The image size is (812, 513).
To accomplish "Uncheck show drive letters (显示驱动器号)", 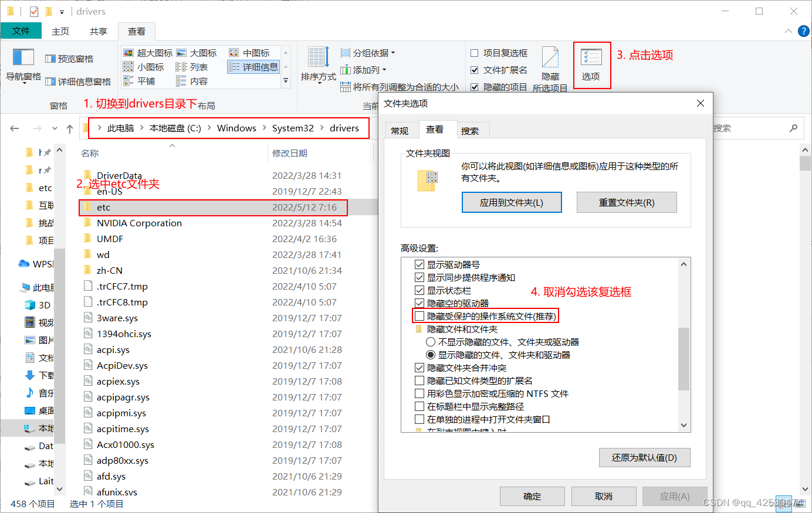I will [x=419, y=264].
